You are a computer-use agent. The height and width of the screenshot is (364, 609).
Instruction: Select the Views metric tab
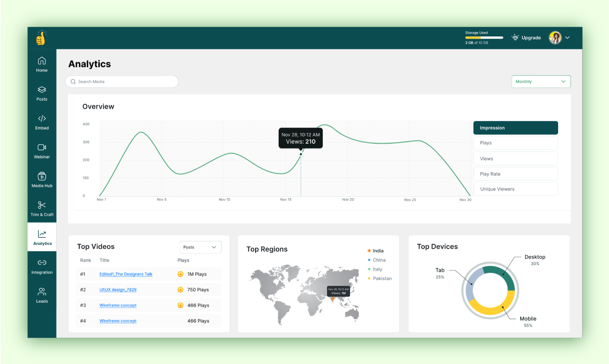coord(515,159)
